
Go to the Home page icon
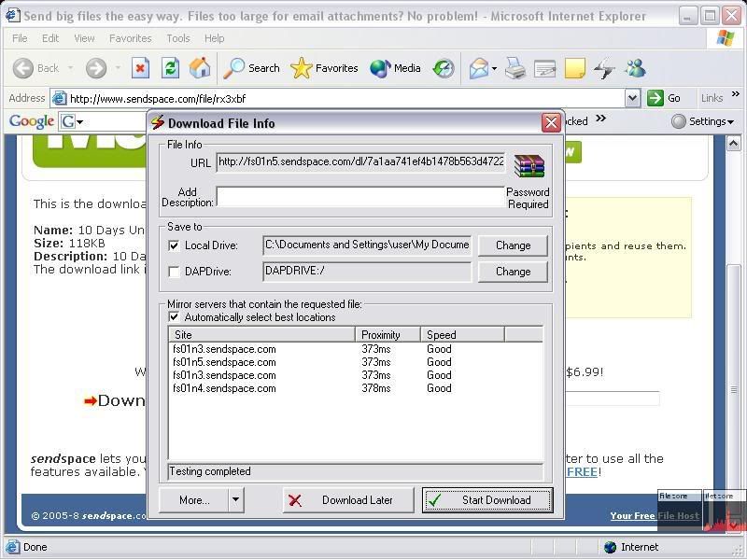(200, 68)
